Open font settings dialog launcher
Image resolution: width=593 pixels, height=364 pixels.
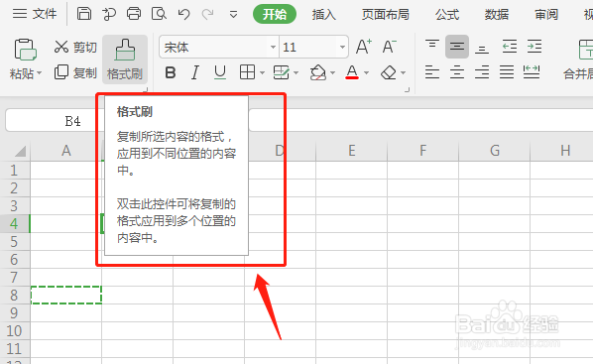[407, 90]
